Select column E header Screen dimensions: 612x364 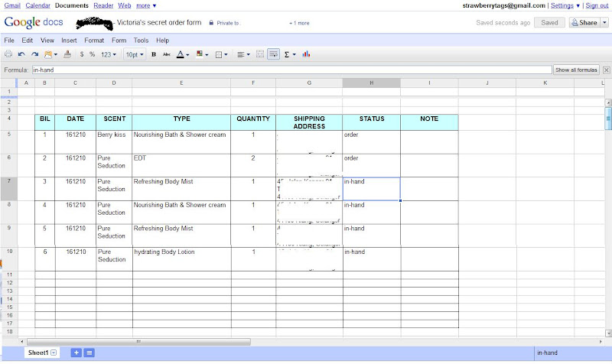181,83
